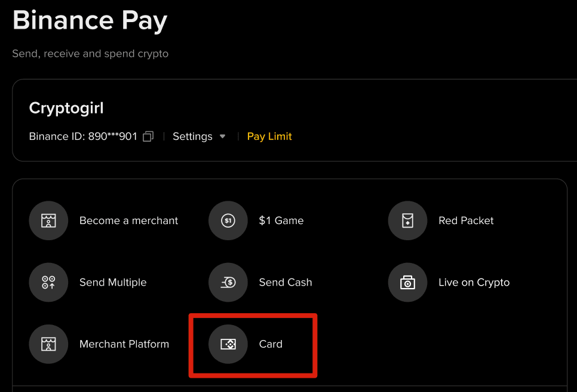The height and width of the screenshot is (392, 577).
Task: Open the Red Packet label
Action: coord(466,220)
